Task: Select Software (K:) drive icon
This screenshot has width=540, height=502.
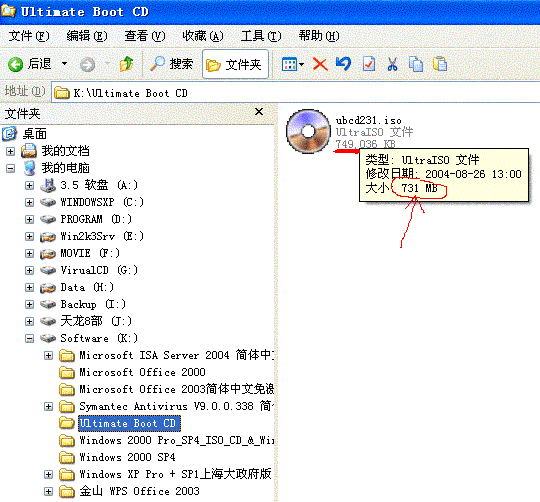Action: pyautogui.click(x=48, y=338)
